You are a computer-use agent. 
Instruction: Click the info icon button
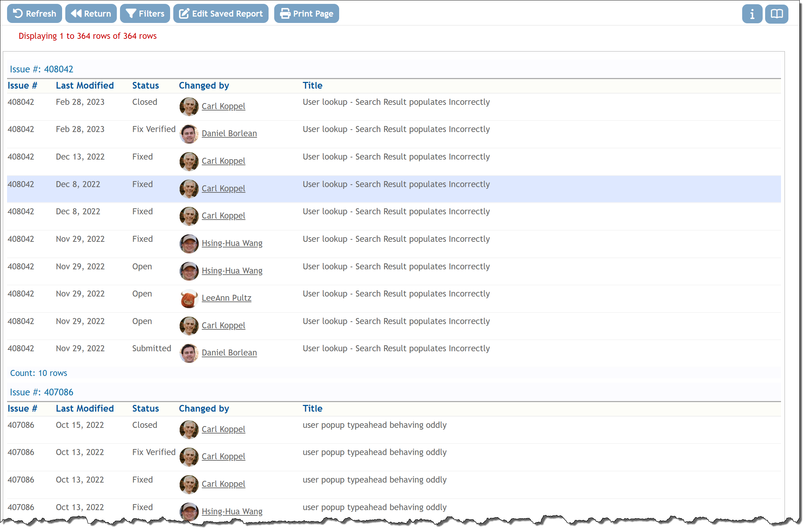(752, 14)
